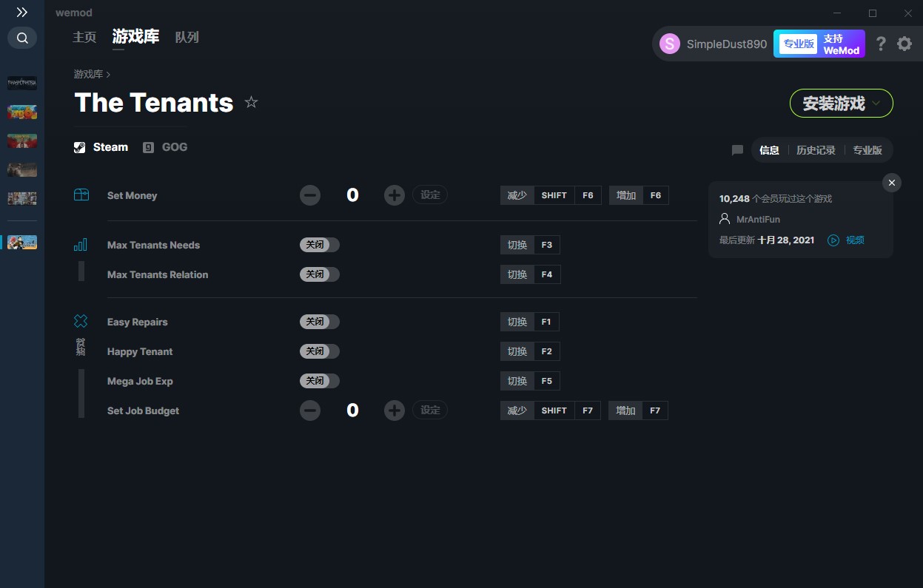Click the 游戏库 breadcrumb link
The height and width of the screenshot is (588, 923).
(x=88, y=74)
